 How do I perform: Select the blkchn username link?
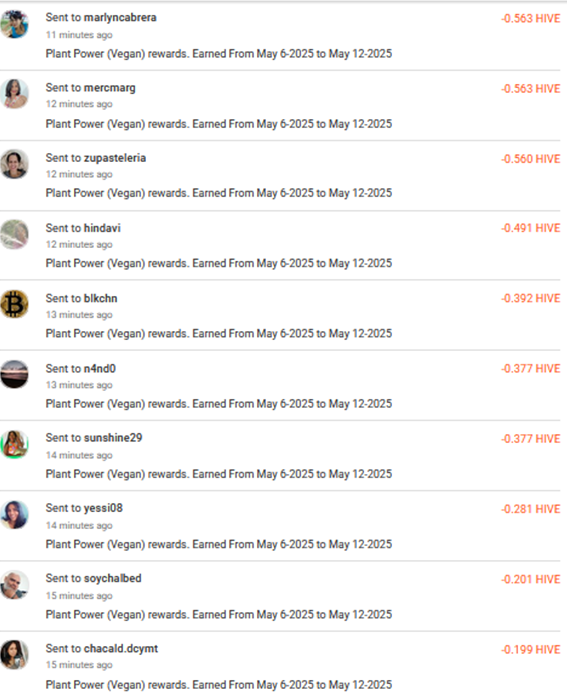tap(101, 298)
